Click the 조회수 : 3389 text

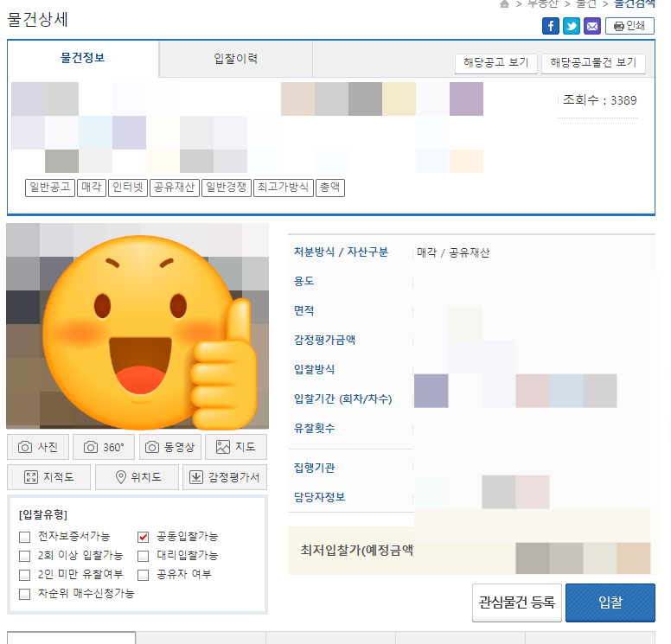(x=599, y=100)
